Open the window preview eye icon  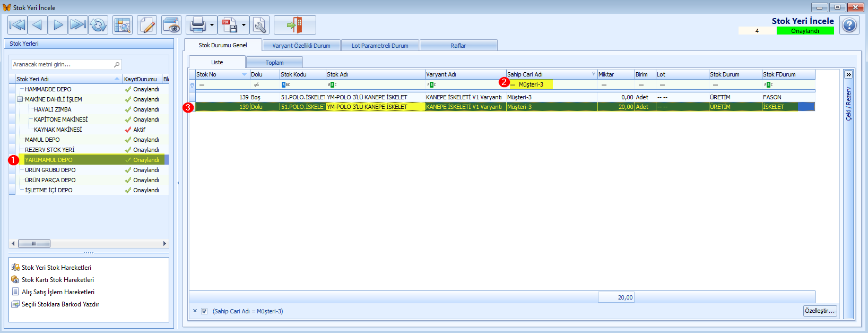[171, 25]
